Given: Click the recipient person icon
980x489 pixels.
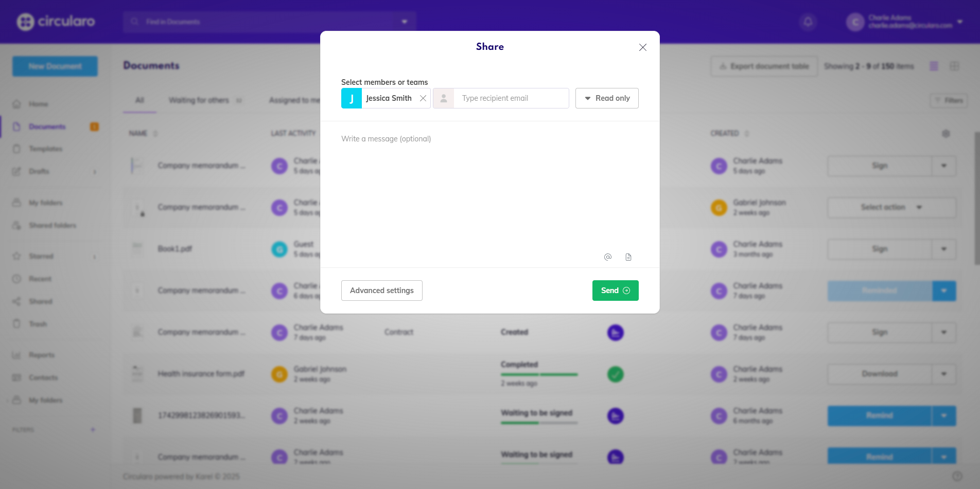Looking at the screenshot, I should (x=443, y=98).
